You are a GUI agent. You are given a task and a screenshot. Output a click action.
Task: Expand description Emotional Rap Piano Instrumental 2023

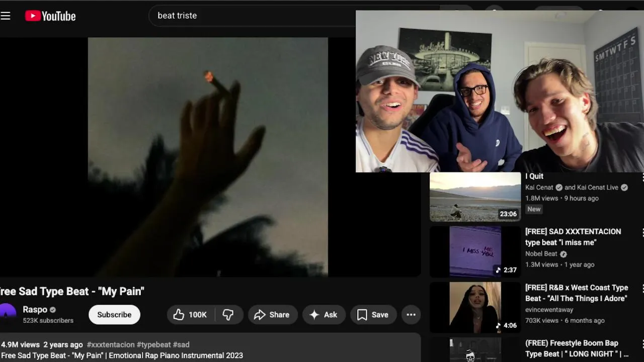(122, 355)
